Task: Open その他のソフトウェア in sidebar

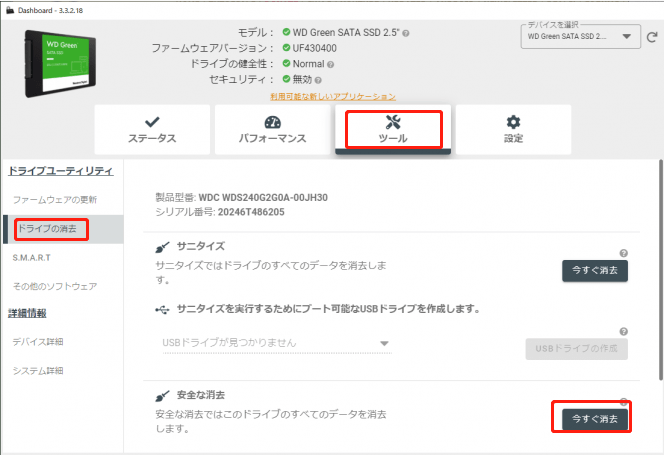Action: (x=55, y=286)
